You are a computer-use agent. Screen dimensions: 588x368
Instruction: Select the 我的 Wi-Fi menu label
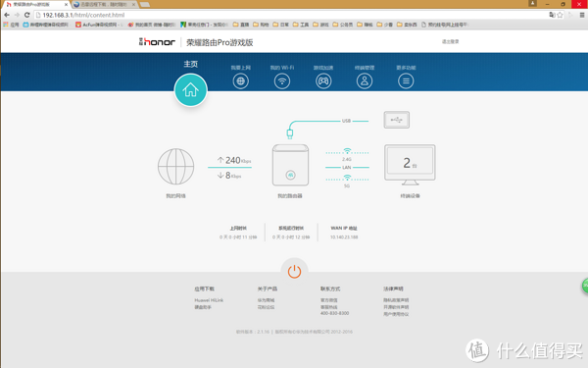coord(282,68)
